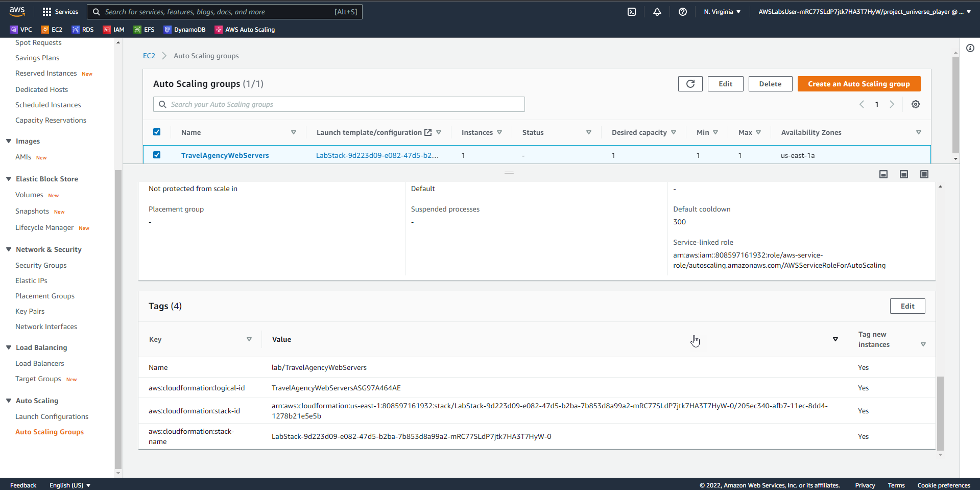
Task: Open Volumes in sidebar
Action: click(x=29, y=195)
